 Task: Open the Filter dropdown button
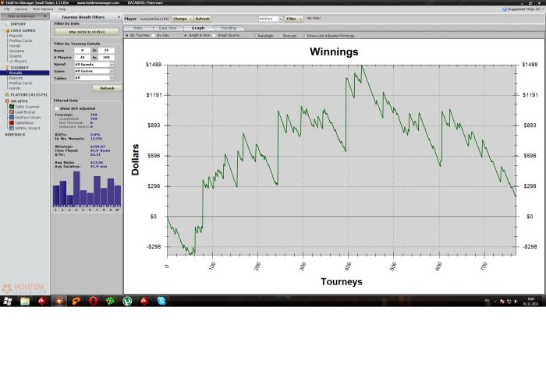click(294, 19)
